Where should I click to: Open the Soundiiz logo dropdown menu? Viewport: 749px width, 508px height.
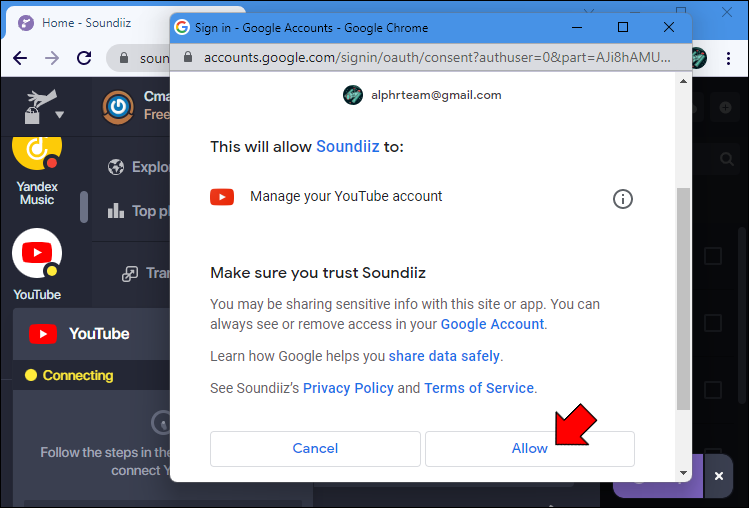(x=44, y=107)
